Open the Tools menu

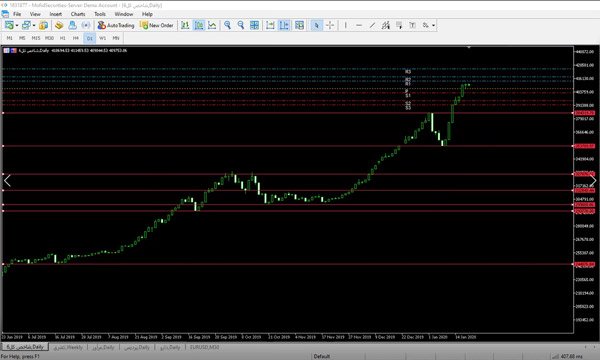coord(100,14)
